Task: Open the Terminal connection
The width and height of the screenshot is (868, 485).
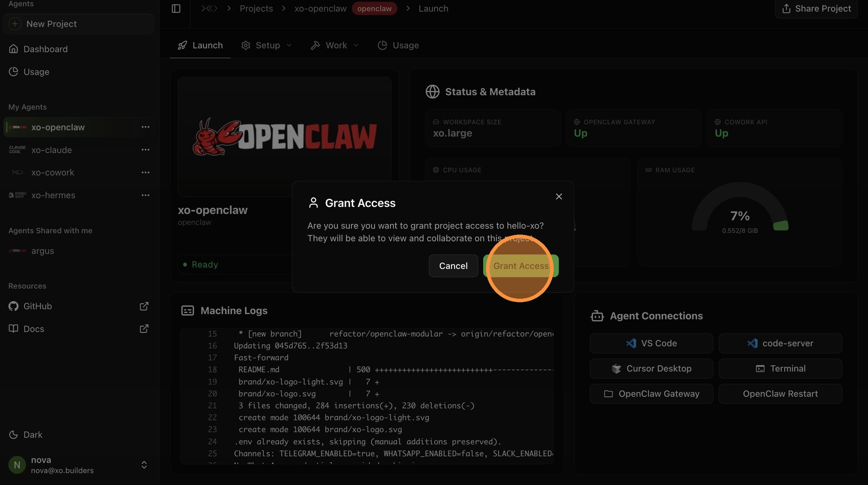Action: coord(780,368)
